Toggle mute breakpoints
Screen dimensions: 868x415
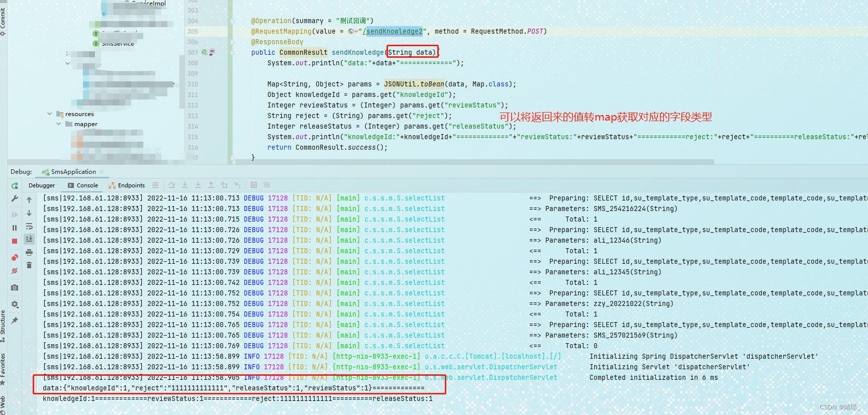15,271
